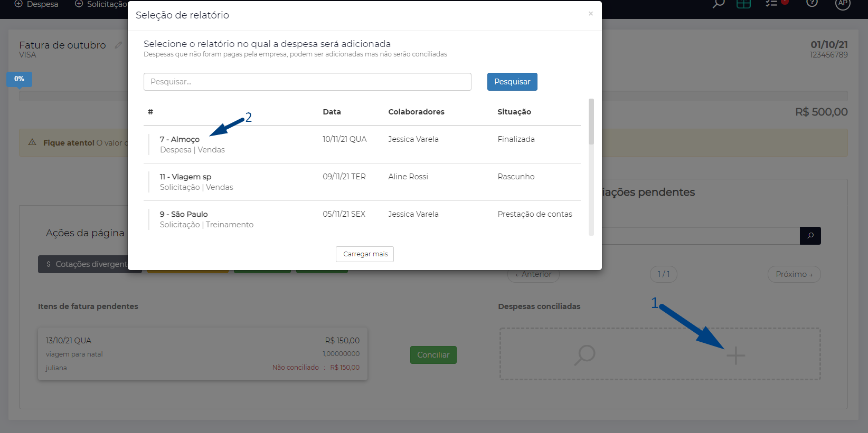Select the 11 - Viagem sp report
The width and height of the screenshot is (868, 433).
(185, 177)
